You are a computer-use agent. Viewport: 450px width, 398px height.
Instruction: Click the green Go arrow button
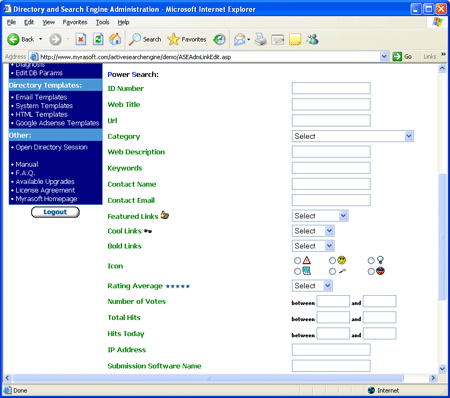[397, 56]
